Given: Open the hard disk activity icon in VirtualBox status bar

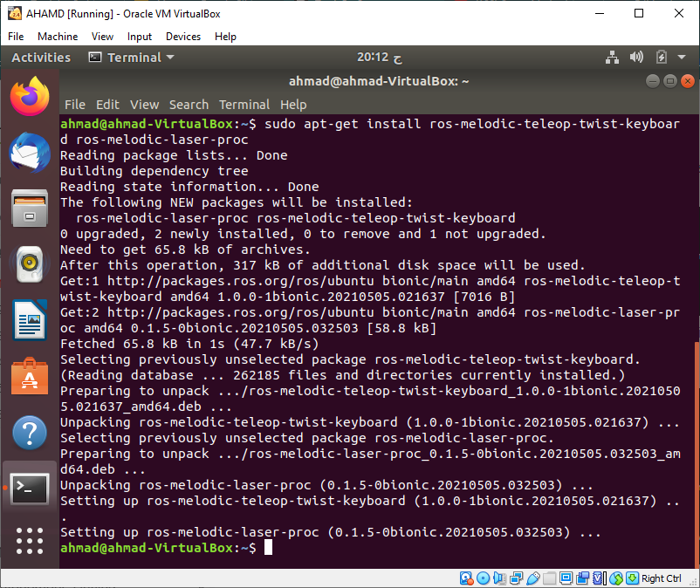Looking at the screenshot, I should [466, 578].
